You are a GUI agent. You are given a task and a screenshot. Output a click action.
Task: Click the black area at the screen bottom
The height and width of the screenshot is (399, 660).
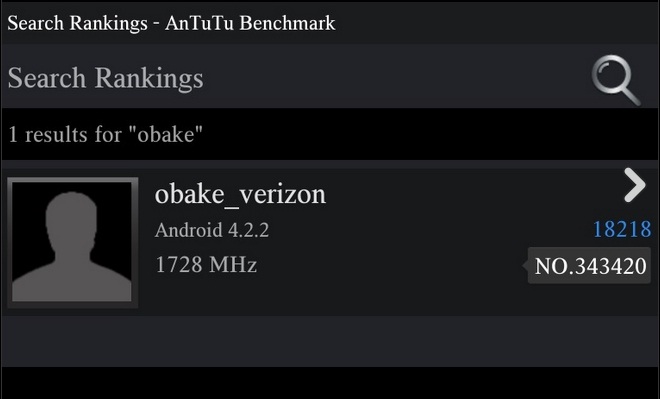(x=330, y=383)
